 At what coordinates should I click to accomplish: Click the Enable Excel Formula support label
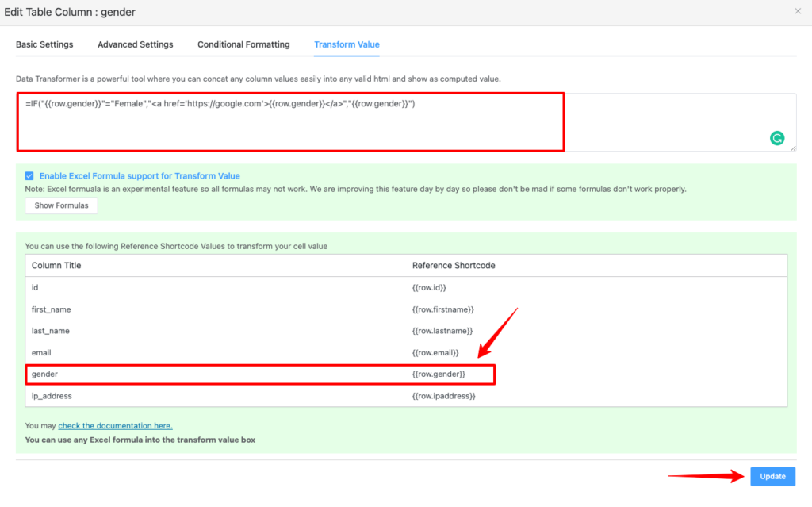(140, 176)
